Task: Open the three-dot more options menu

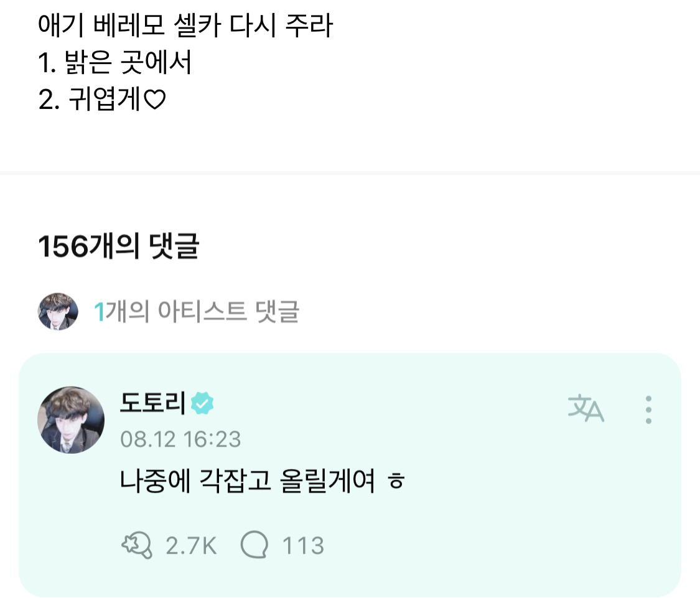Action: tap(648, 409)
